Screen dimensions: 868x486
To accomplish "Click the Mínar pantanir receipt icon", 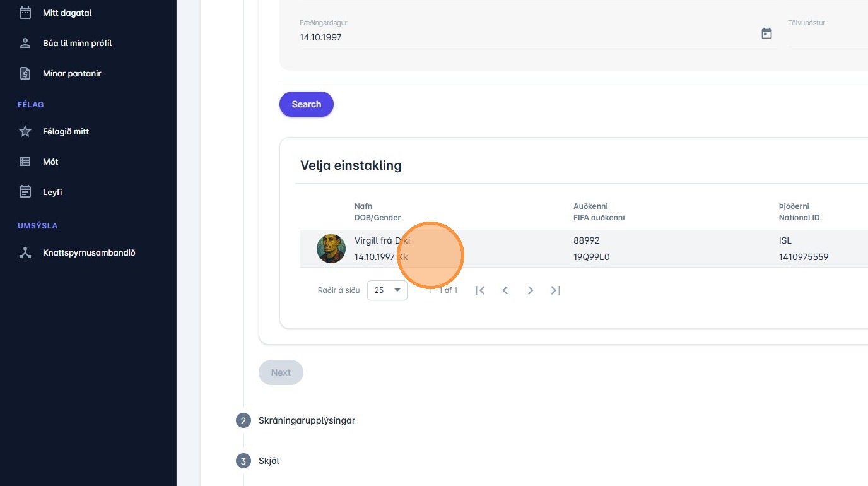I will (x=25, y=73).
